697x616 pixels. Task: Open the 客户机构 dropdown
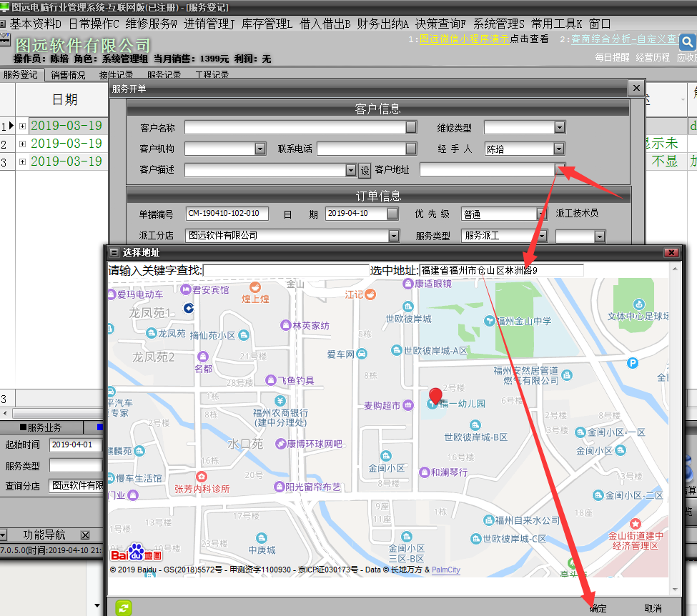(260, 149)
